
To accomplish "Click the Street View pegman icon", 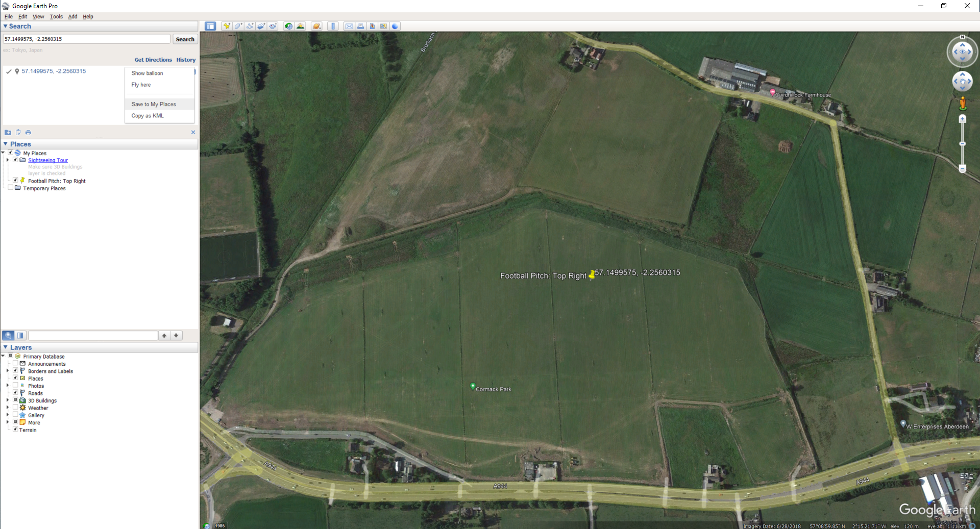I will pos(963,103).
